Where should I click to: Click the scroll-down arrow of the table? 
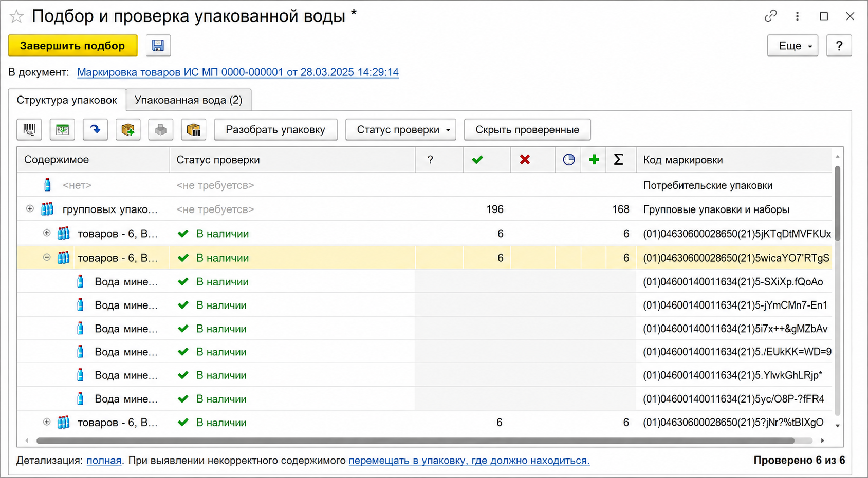click(x=838, y=426)
